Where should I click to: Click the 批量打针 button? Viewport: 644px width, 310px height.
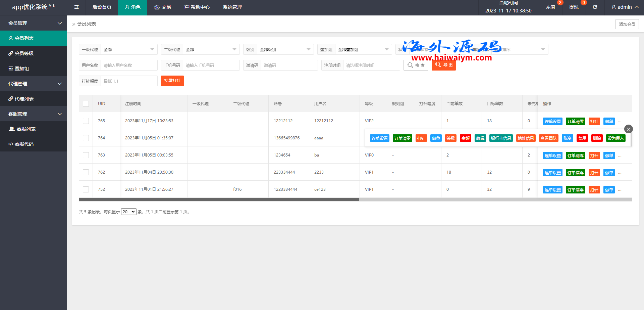172,81
